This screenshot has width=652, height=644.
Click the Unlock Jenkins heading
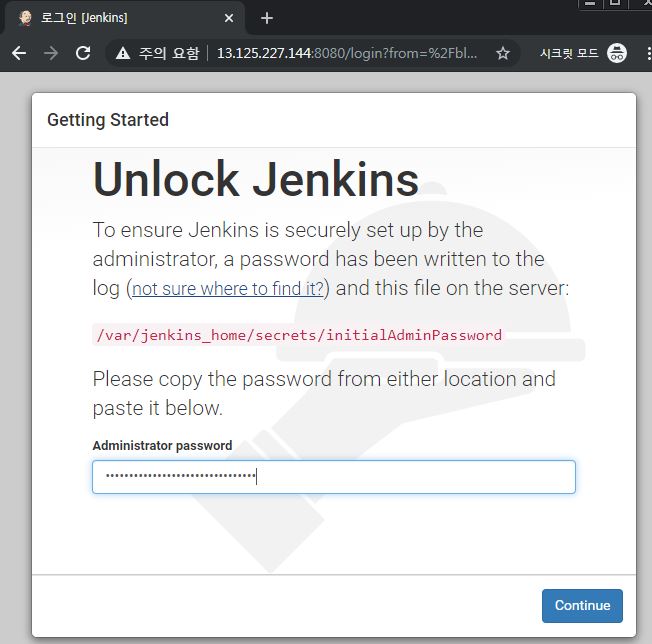tap(256, 180)
